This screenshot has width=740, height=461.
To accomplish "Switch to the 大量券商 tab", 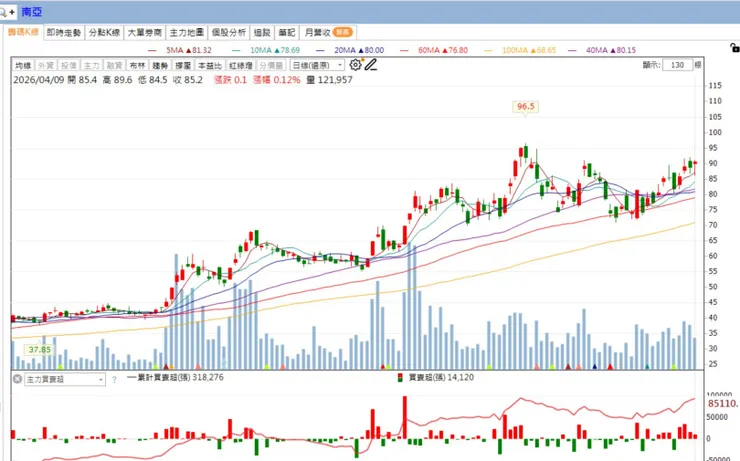I will click(144, 33).
